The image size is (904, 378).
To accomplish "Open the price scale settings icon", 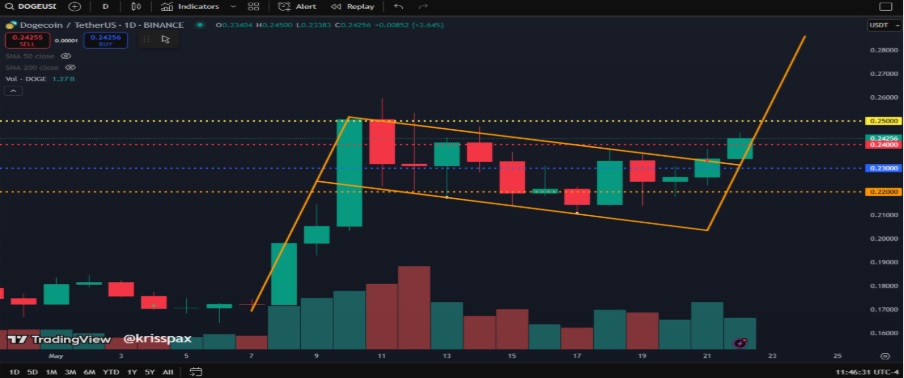I will [x=885, y=356].
